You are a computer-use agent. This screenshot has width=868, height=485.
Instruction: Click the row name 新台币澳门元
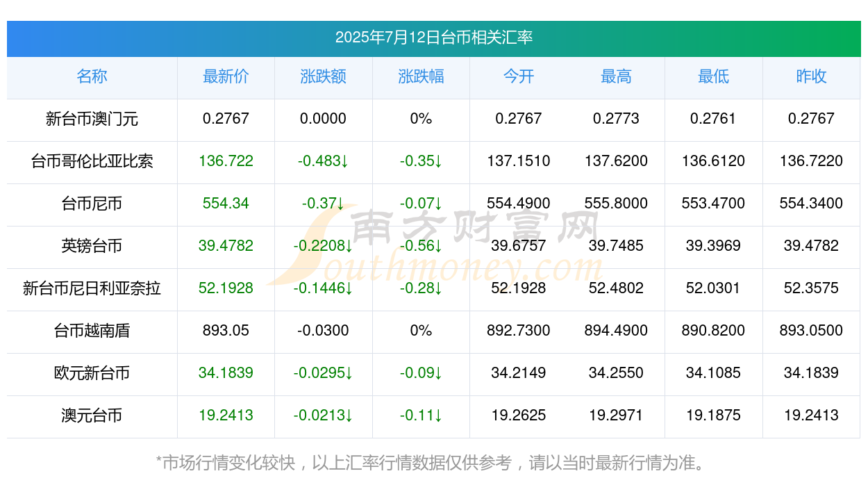tap(92, 119)
